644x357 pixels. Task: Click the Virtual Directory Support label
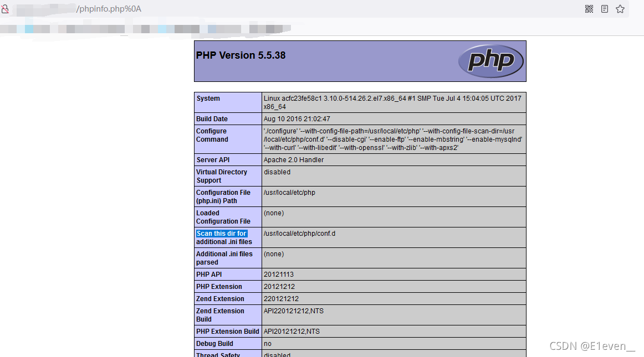(222, 177)
